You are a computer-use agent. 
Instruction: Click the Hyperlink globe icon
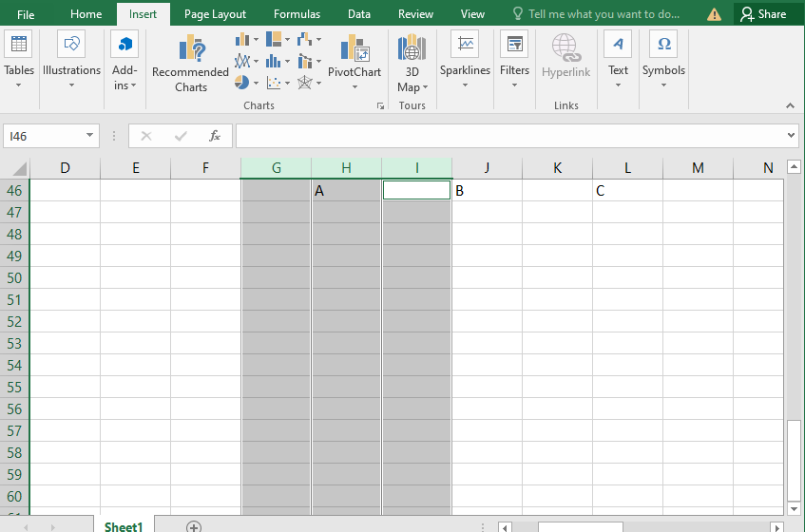tap(565, 47)
